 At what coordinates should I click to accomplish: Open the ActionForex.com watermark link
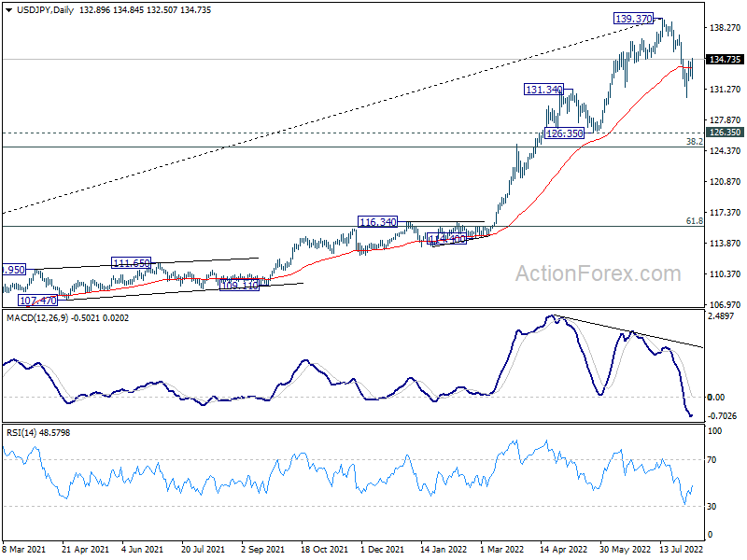[599, 273]
